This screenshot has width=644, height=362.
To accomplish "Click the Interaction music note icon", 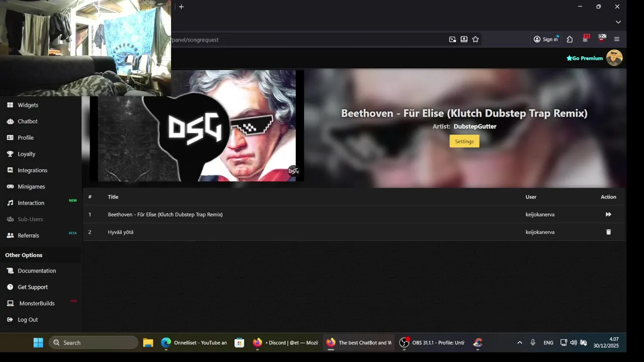I will click(10, 203).
